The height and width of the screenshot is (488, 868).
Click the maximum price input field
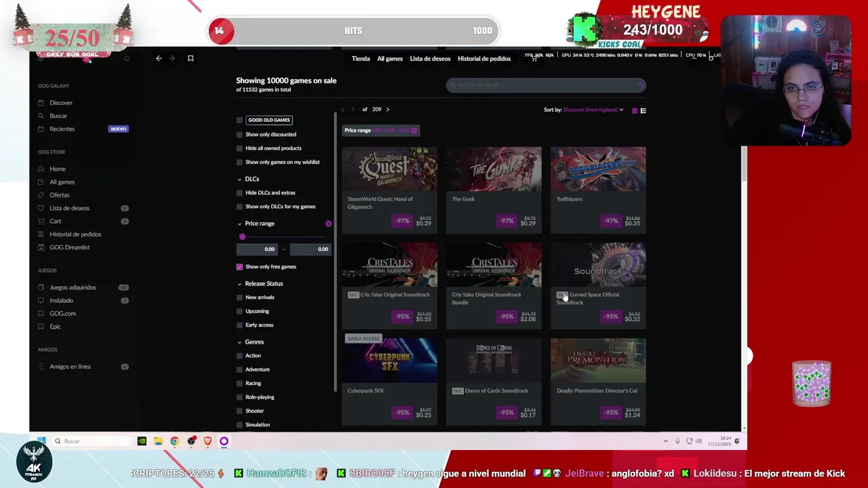[310, 249]
